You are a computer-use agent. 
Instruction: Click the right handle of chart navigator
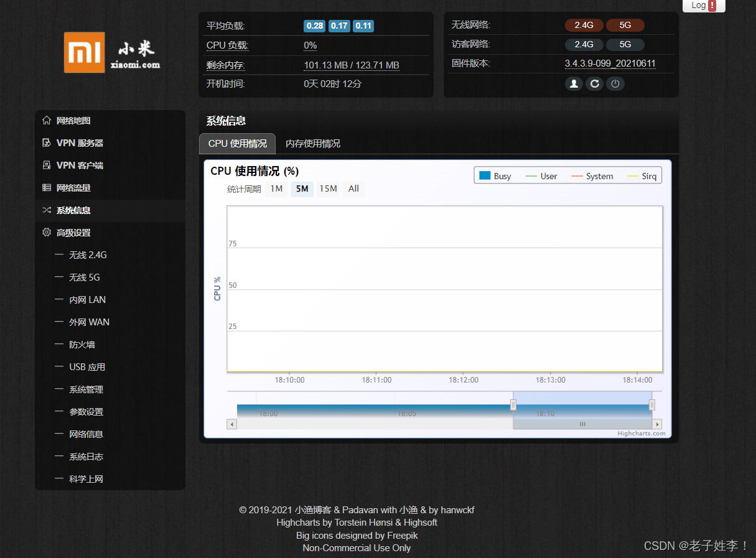coord(651,405)
